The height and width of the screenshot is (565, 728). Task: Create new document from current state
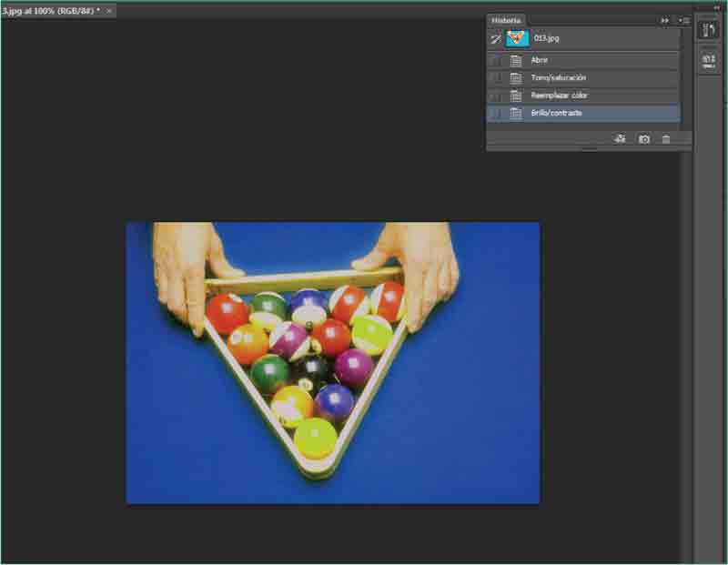click(620, 139)
